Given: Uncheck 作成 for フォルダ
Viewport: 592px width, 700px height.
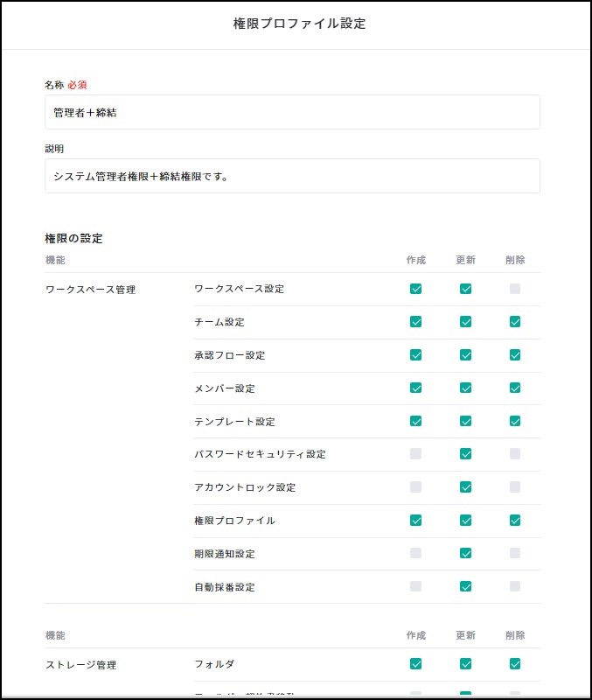Looking at the screenshot, I should [415, 664].
